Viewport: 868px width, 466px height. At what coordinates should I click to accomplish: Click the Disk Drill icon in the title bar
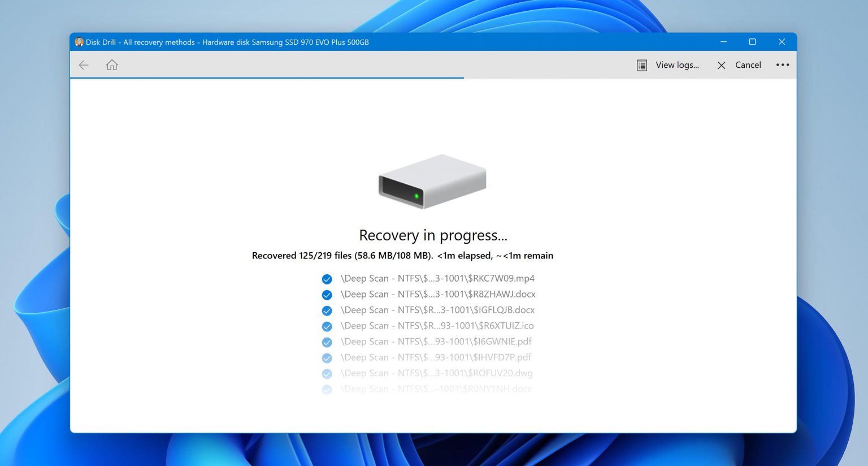(x=79, y=42)
